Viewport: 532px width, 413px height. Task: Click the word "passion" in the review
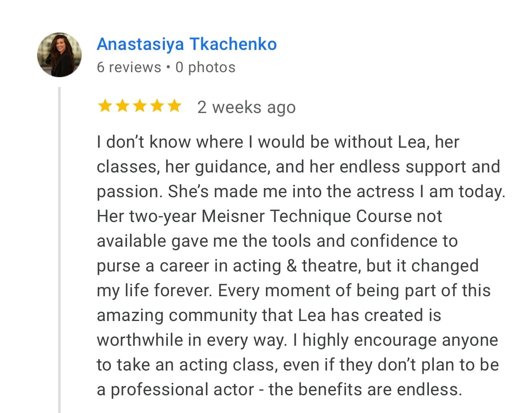127,192
